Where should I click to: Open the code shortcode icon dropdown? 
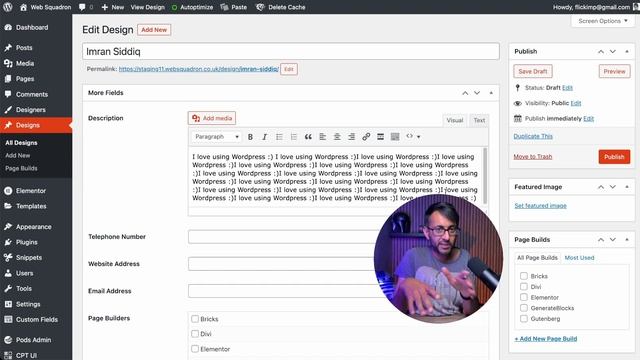[413, 137]
